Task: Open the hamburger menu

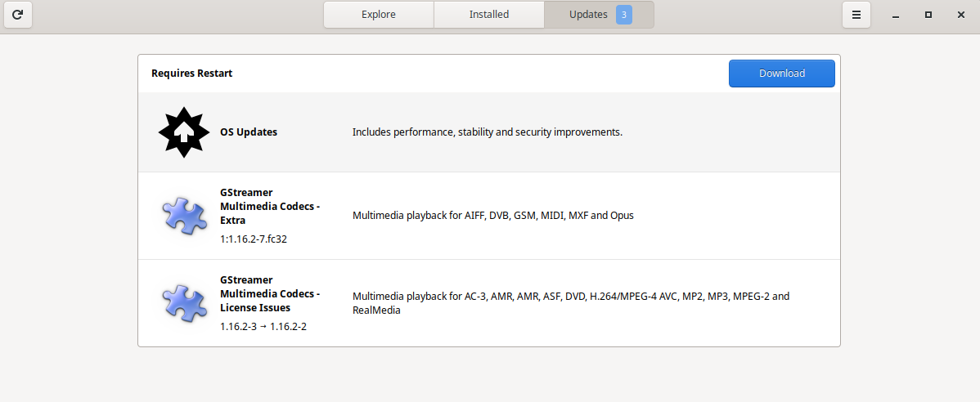Action: click(856, 15)
